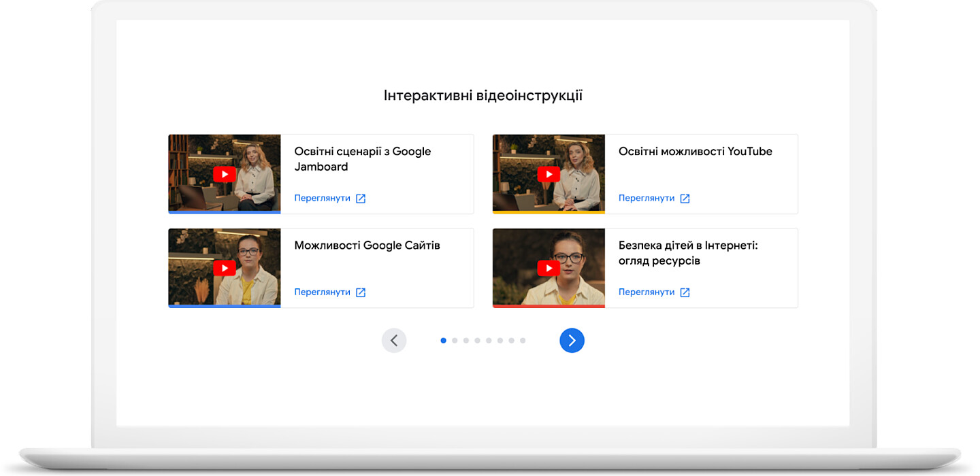The image size is (980, 476).
Task: Open Переглянути link for Освітні можливості YouTube
Action: click(647, 199)
